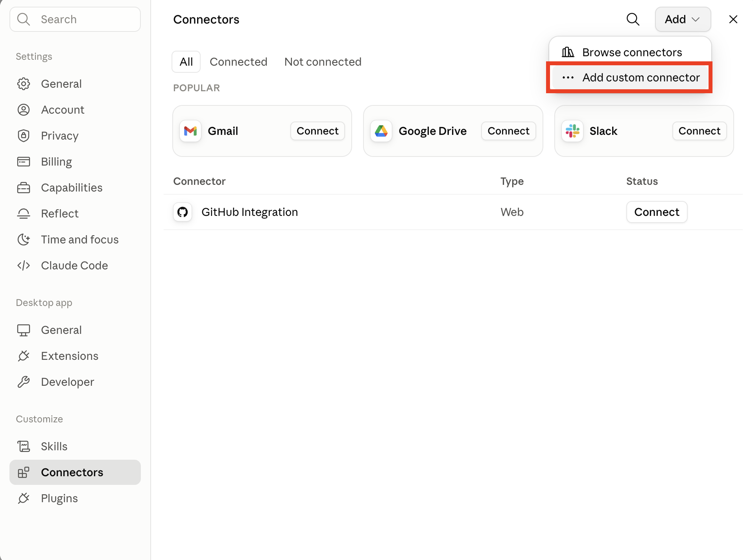Screen dimensions: 753x560
Task: Go to Privacy settings
Action: [x=75, y=136]
